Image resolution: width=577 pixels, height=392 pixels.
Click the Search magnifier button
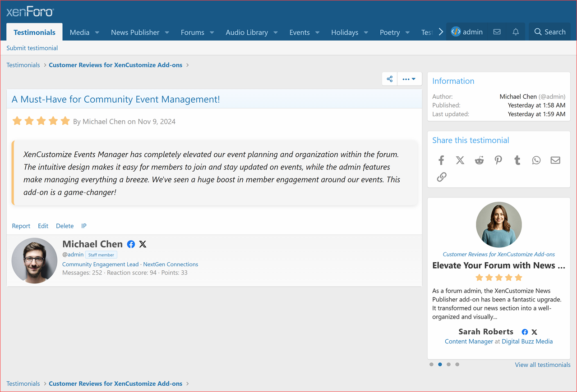pyautogui.click(x=549, y=32)
